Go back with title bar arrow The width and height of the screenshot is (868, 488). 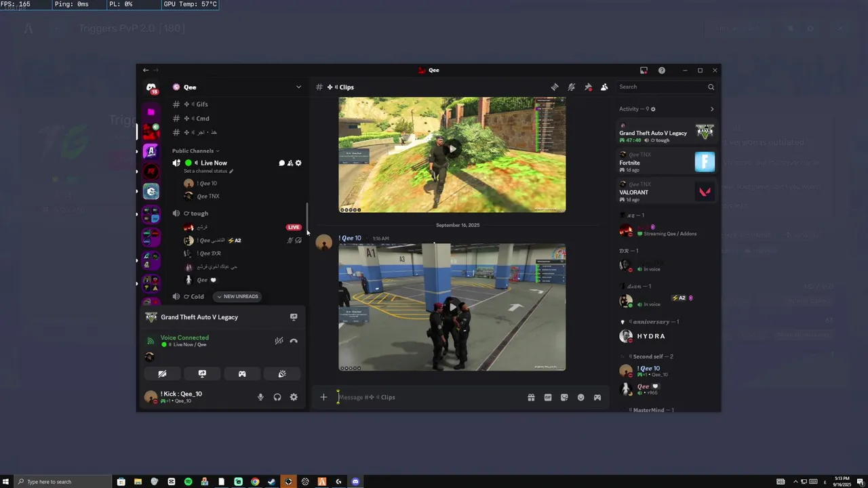tap(146, 70)
